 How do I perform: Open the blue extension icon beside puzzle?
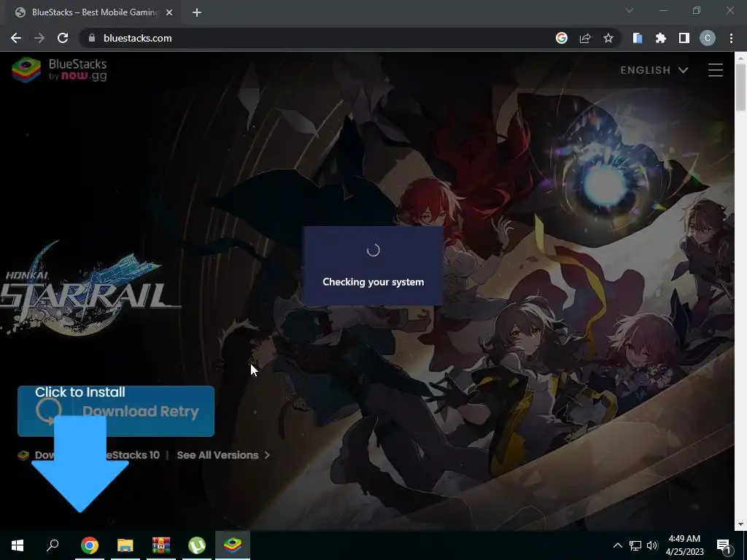click(638, 38)
